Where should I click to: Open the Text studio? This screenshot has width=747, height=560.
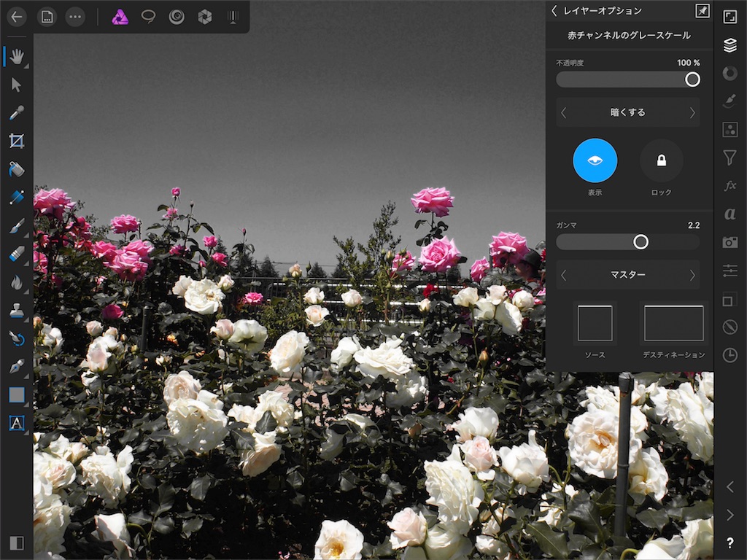[729, 214]
